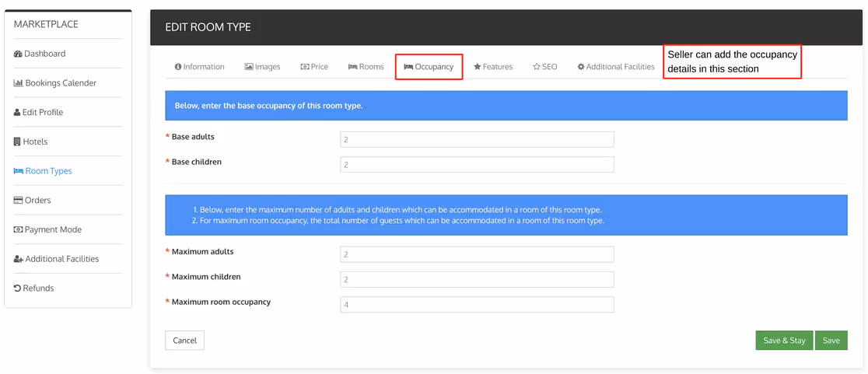Image resolution: width=868 pixels, height=374 pixels.
Task: Open the Price tab
Action: click(x=314, y=67)
